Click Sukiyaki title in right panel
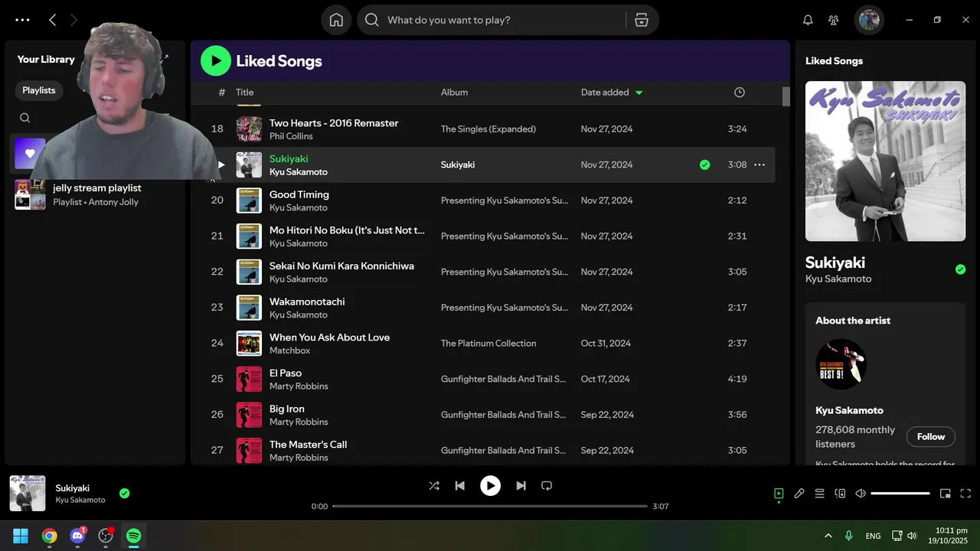The width and height of the screenshot is (980, 551). [x=835, y=262]
